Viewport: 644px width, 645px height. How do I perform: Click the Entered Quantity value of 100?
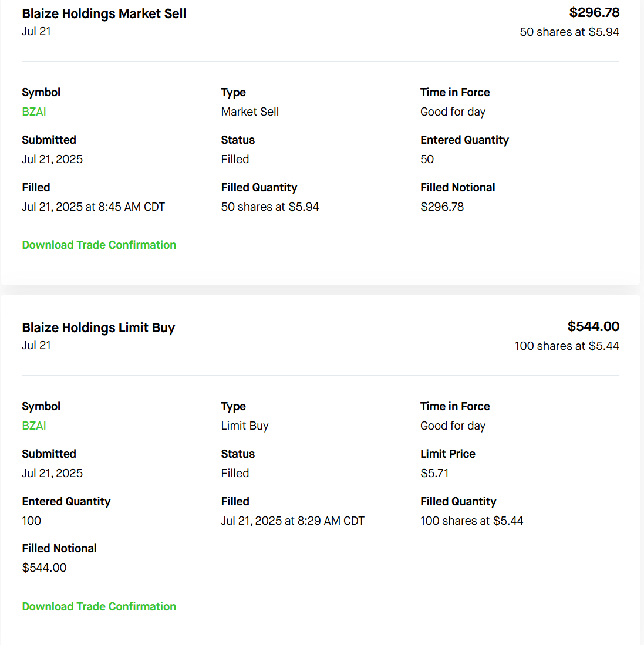(32, 521)
